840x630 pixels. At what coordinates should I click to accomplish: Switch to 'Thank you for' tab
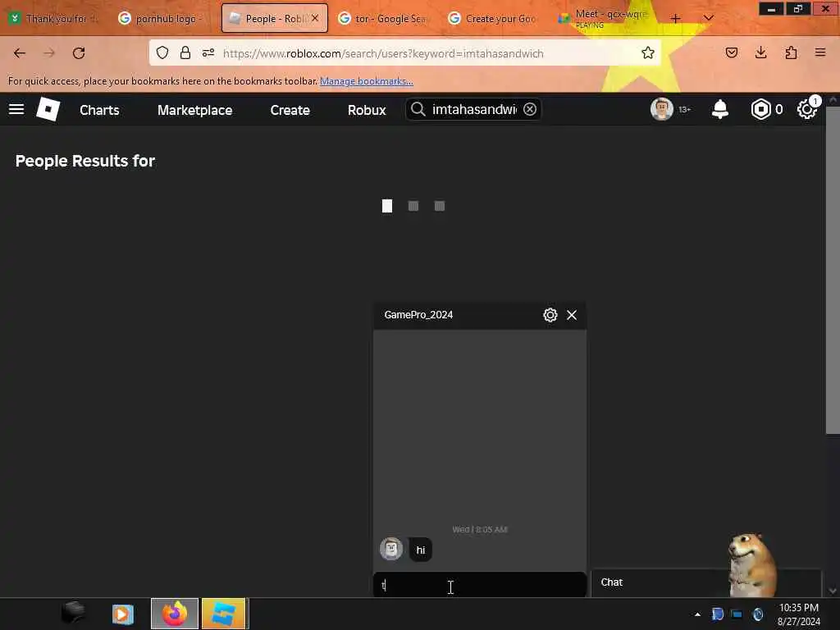point(55,19)
